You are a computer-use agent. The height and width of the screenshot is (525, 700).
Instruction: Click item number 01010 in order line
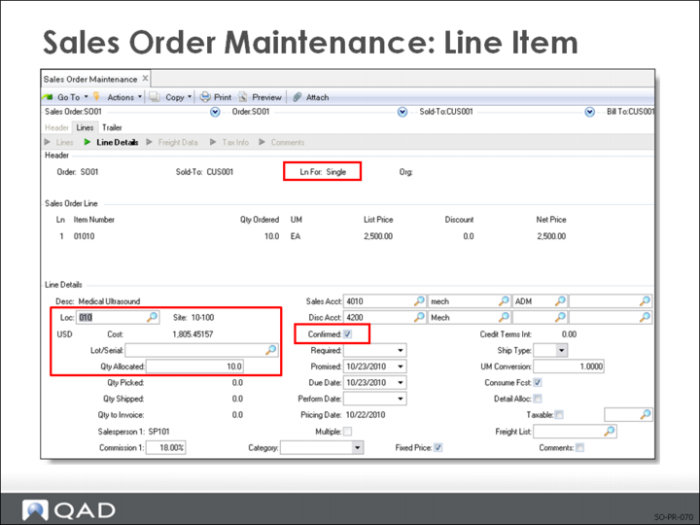[x=84, y=236]
